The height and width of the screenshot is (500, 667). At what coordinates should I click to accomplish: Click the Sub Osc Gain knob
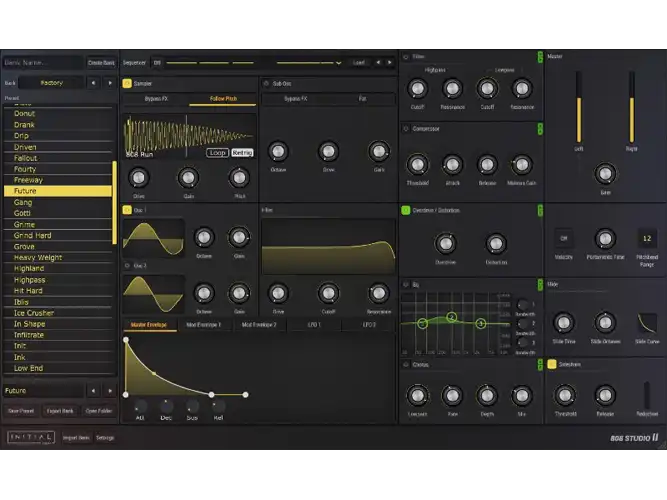(x=379, y=151)
